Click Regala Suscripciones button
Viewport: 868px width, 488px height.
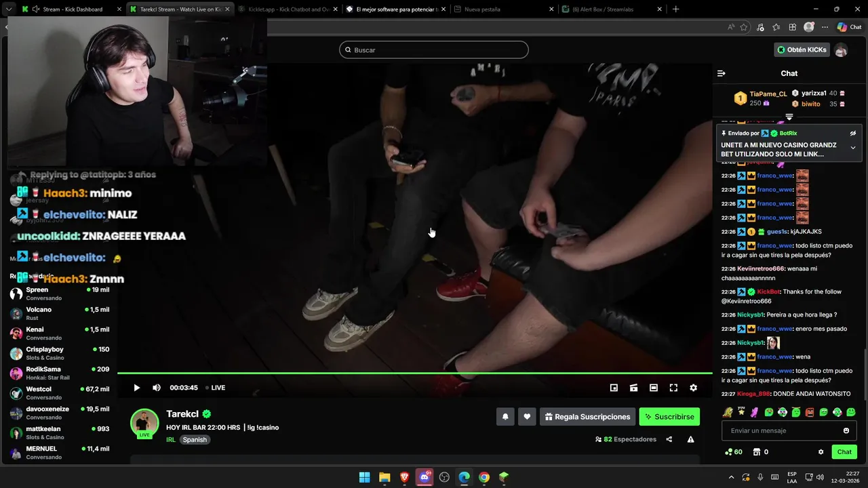click(587, 417)
